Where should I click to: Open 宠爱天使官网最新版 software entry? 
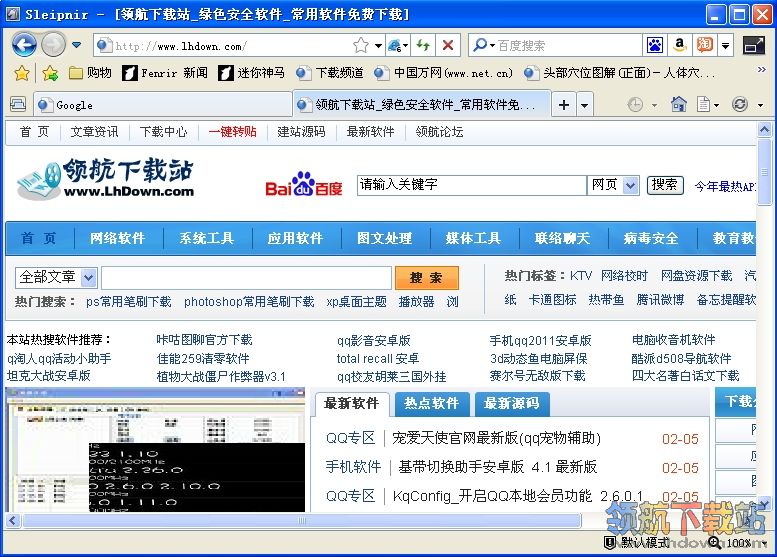pos(496,439)
